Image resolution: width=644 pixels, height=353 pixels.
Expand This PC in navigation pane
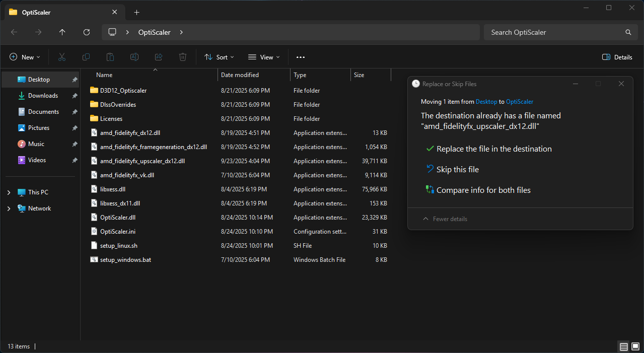point(9,192)
